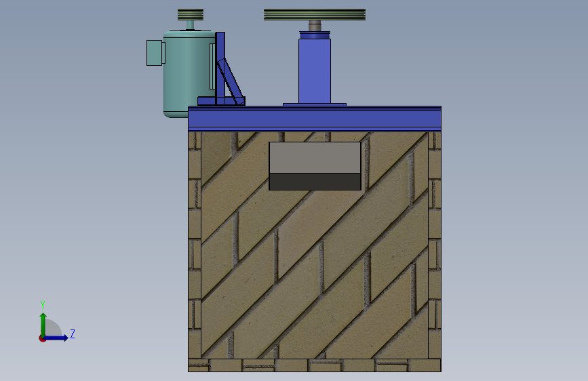Select the large pulley at the top
The height and width of the screenshot is (381, 588).
[315, 15]
